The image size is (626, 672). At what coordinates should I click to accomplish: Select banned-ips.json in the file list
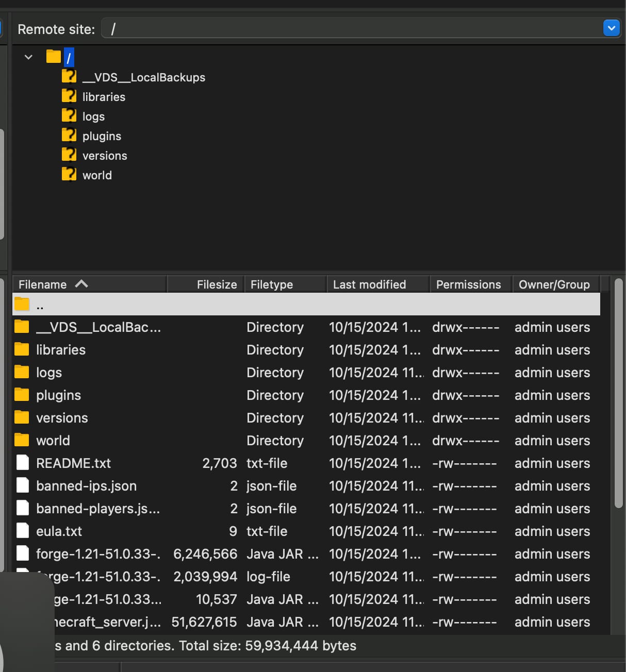click(86, 486)
